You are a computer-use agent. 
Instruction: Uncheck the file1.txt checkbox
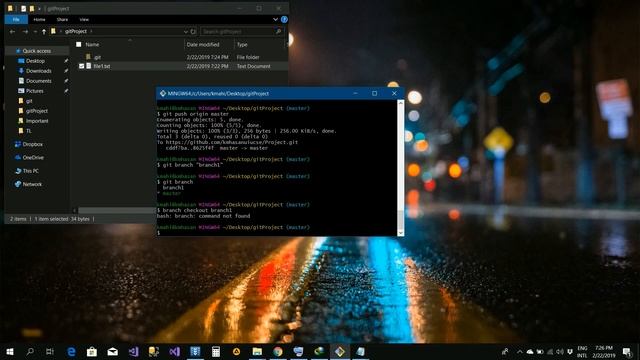(x=81, y=66)
